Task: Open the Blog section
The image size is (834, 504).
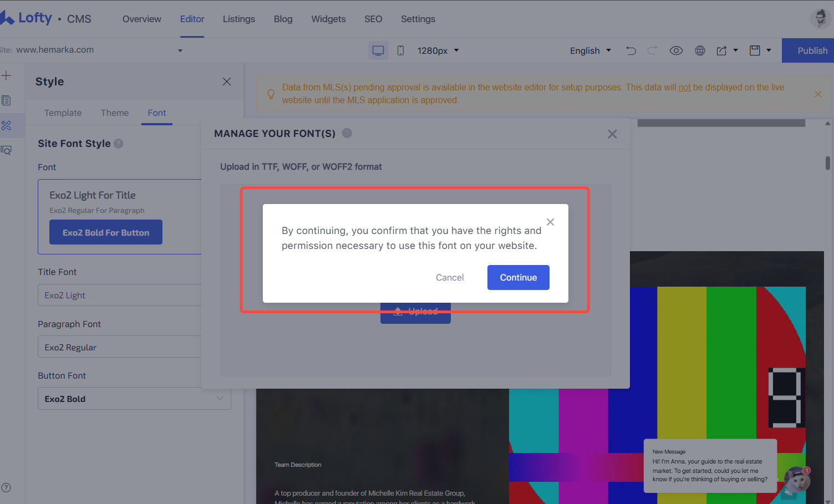Action: [283, 19]
